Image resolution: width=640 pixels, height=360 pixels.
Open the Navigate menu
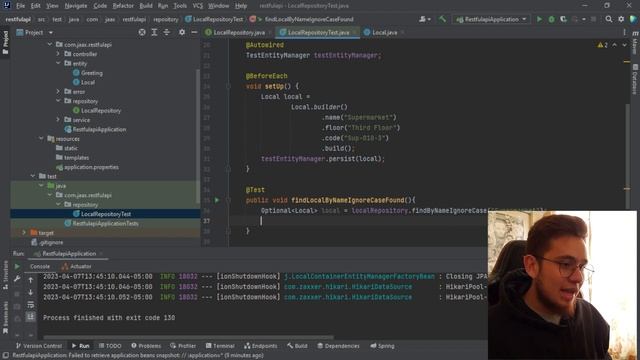(76, 6)
